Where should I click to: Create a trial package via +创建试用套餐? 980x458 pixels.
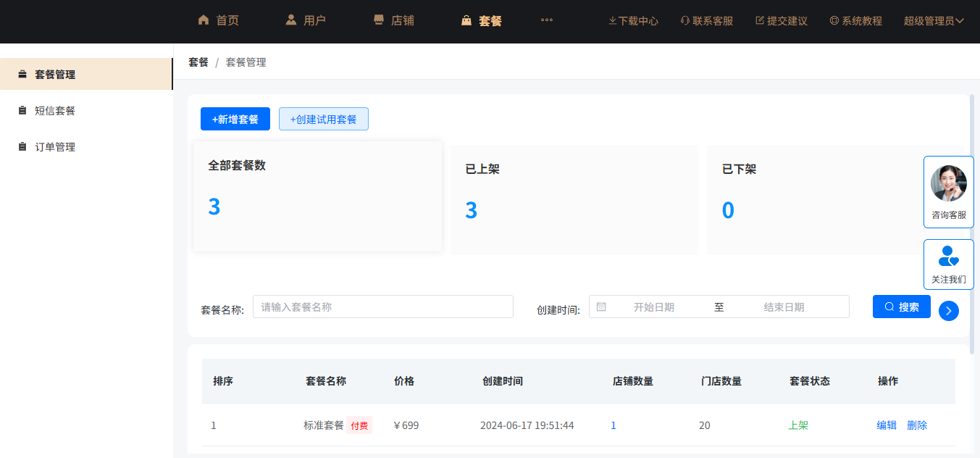click(x=323, y=118)
